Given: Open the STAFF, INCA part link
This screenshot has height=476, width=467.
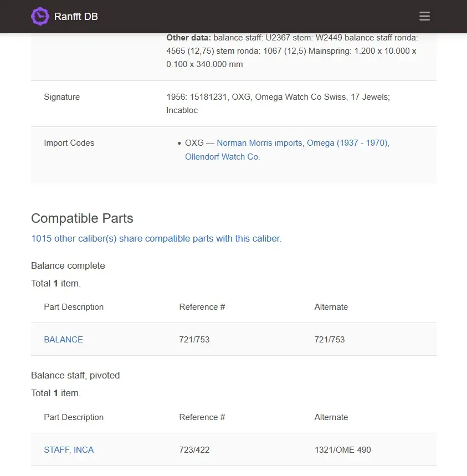Looking at the screenshot, I should [69, 450].
